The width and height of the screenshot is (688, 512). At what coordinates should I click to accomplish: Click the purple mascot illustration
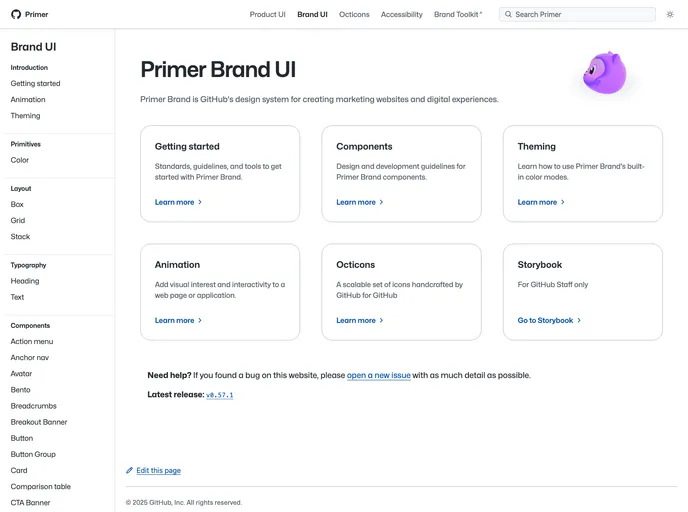click(605, 73)
